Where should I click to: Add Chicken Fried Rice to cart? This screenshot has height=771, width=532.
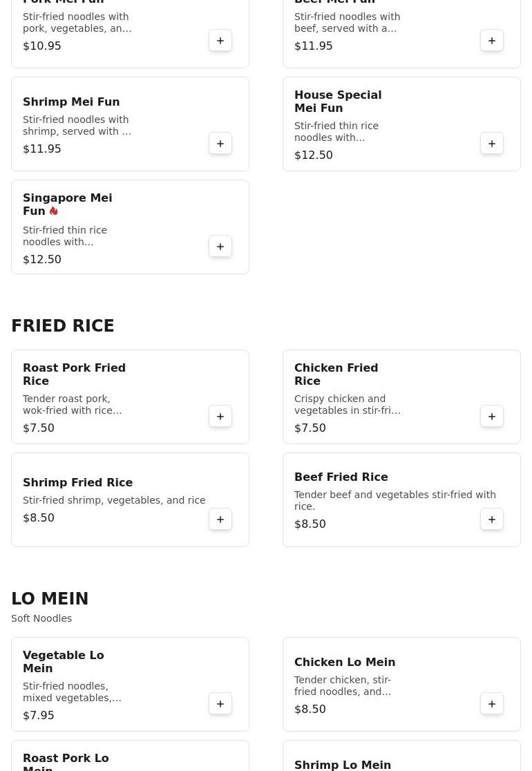click(x=492, y=416)
